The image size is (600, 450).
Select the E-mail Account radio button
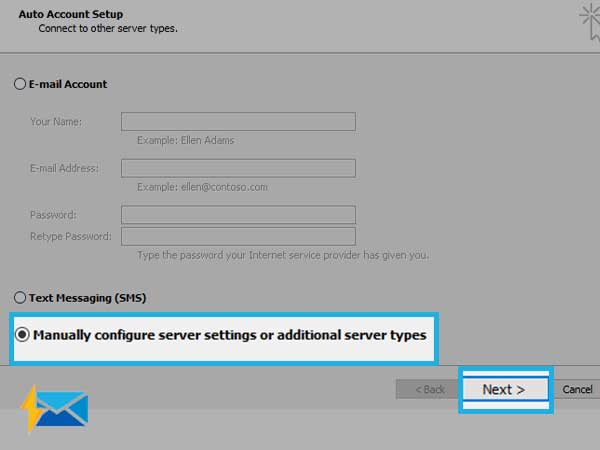(x=20, y=84)
